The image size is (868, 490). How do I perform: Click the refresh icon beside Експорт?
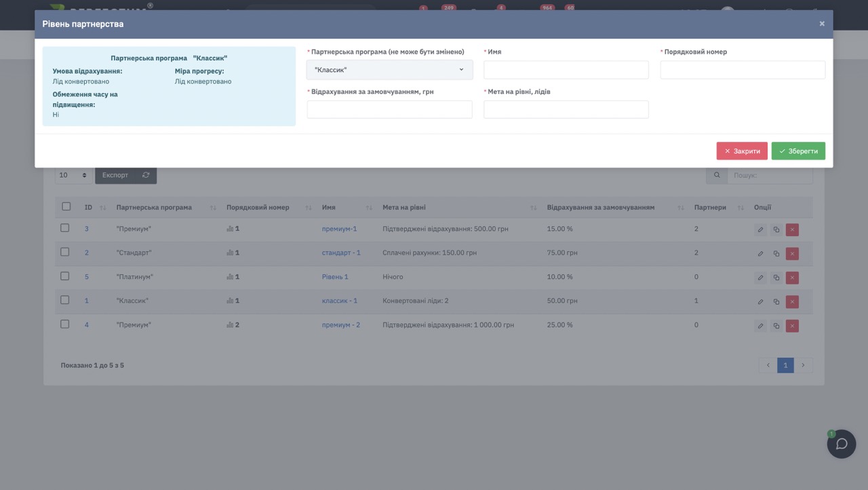point(146,175)
